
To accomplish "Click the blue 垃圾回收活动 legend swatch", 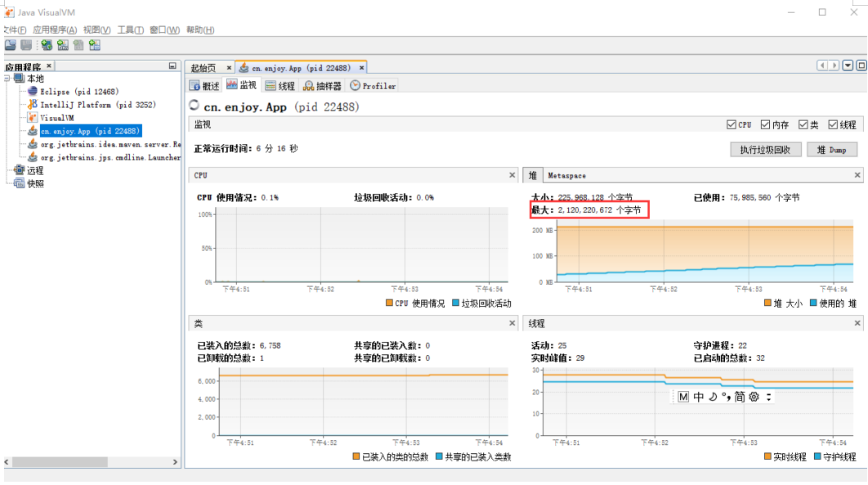I will pyautogui.click(x=455, y=303).
